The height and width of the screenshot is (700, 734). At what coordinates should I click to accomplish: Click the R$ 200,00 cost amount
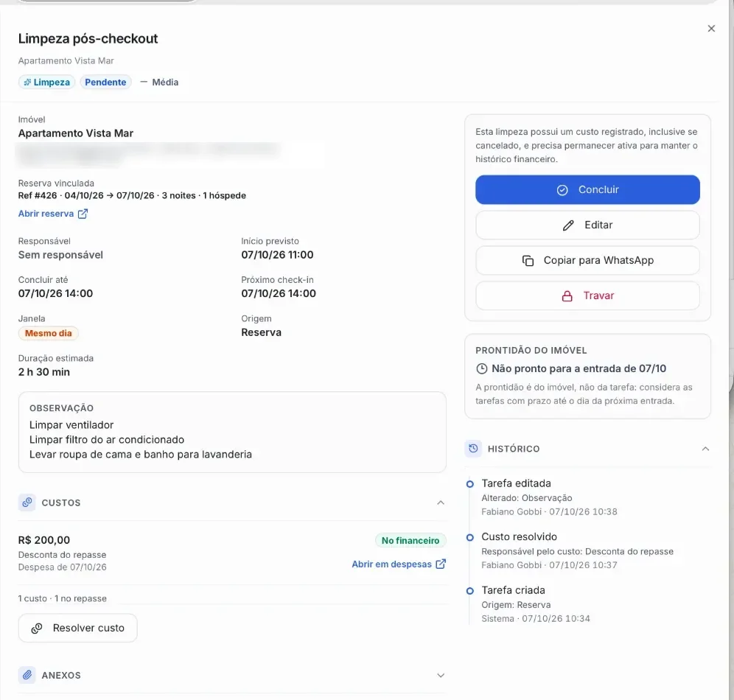click(x=44, y=540)
